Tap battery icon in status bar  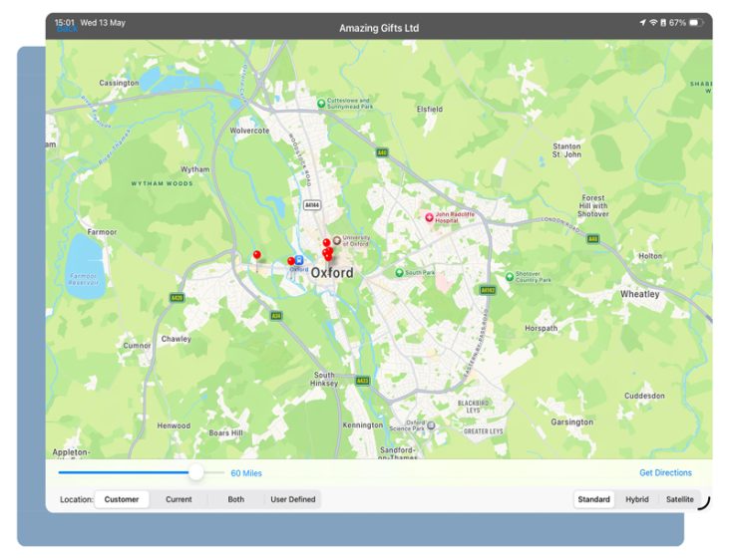coord(695,22)
